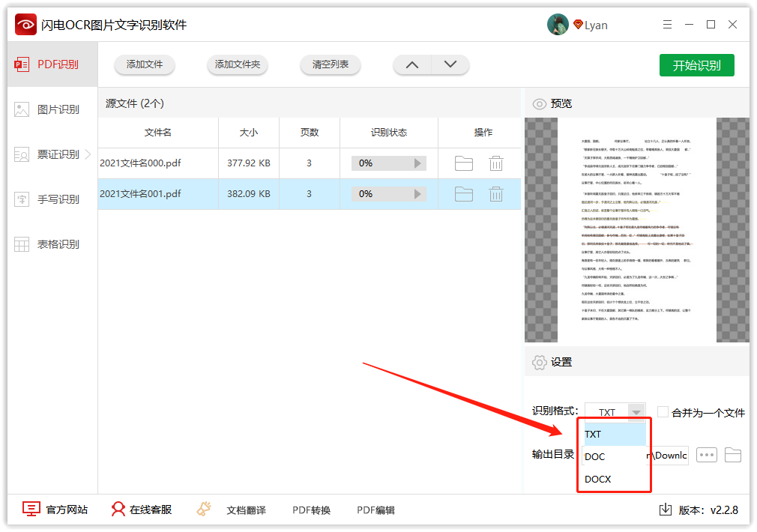Delete 2021文件名000.pdf with trash icon
This screenshot has width=757, height=532.
coord(496,163)
